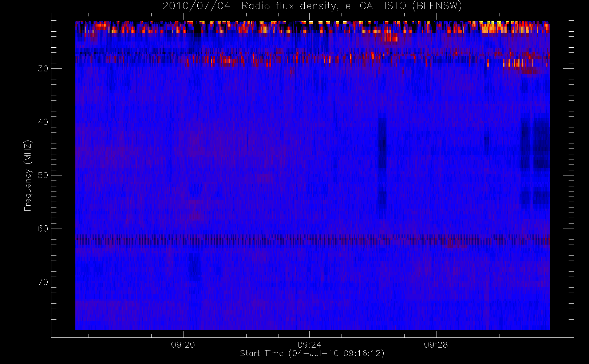Click the "50" frequency tick label
This screenshot has height=364, width=589.
43,175
